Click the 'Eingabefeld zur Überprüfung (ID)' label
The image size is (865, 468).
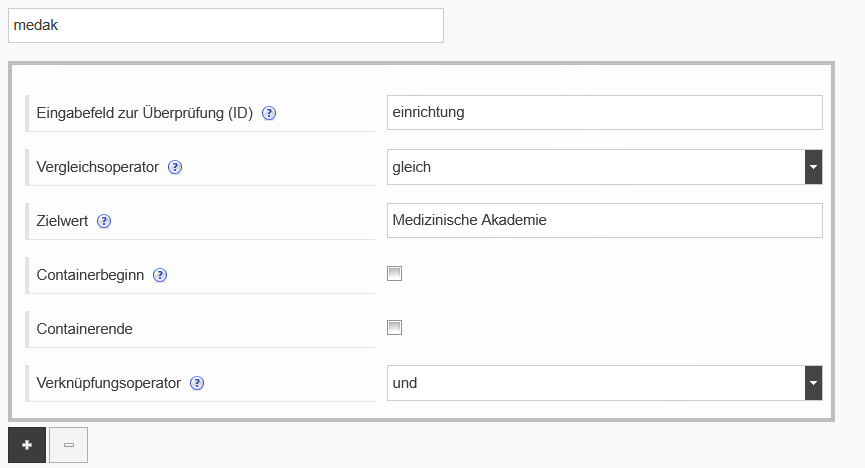[144, 113]
